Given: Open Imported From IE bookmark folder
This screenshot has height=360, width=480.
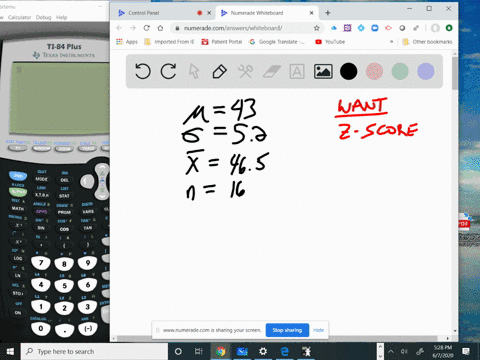Looking at the screenshot, I should [169, 42].
